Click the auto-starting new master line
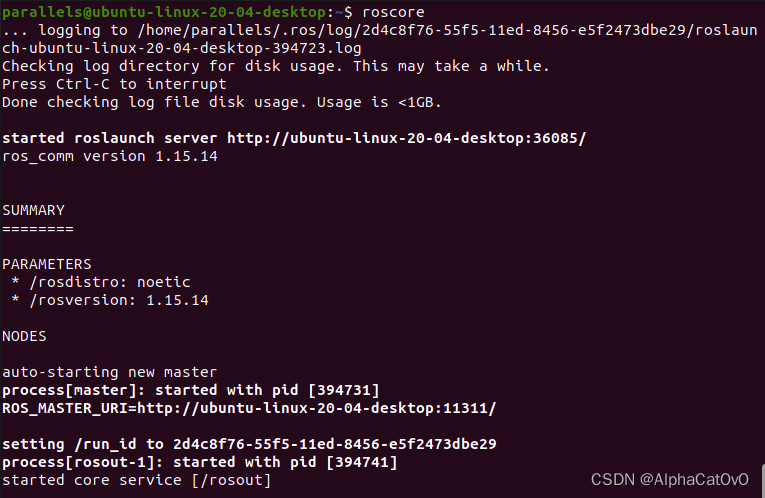Screen dimensions: 765x498 pyautogui.click(x=110, y=372)
